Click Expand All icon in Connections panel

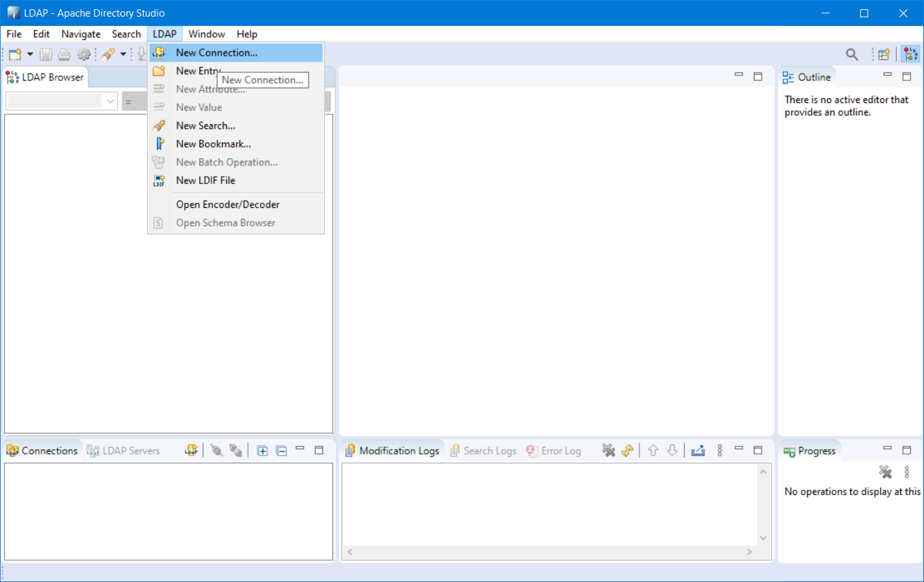[x=263, y=450]
